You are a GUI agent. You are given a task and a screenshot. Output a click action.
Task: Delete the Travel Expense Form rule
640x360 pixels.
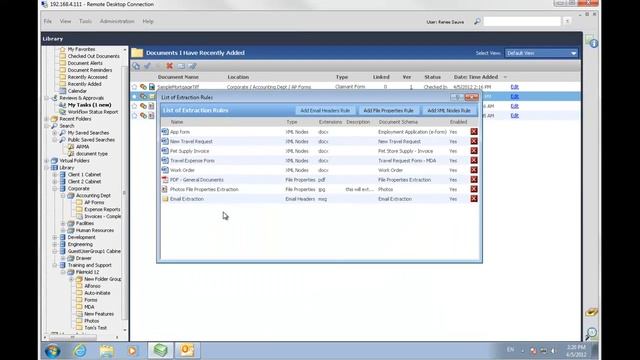[473, 160]
